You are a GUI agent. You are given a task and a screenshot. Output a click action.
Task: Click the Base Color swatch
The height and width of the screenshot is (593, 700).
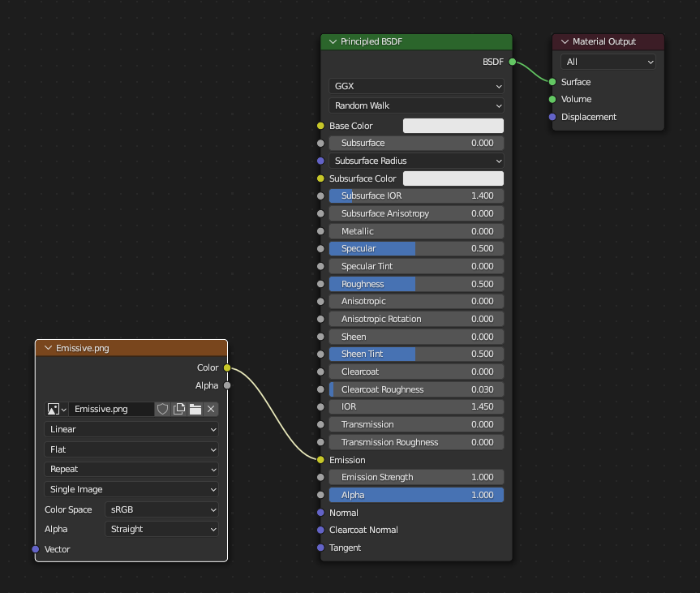(453, 126)
